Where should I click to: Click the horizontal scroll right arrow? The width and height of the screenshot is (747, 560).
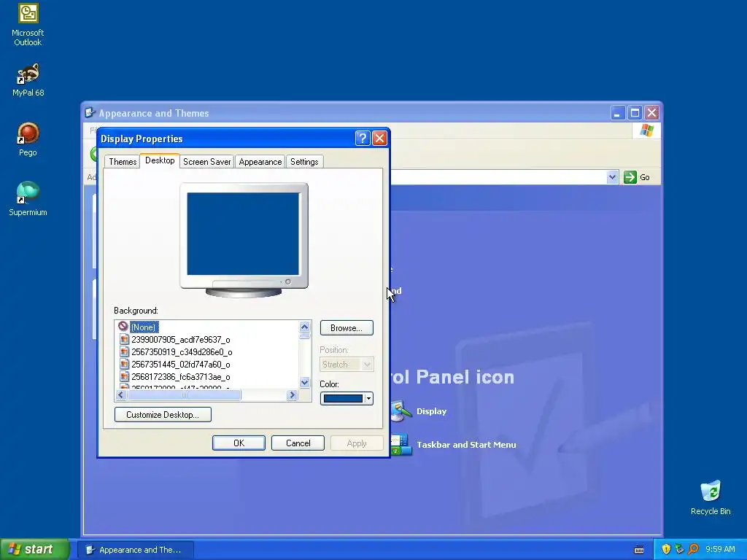(x=292, y=394)
